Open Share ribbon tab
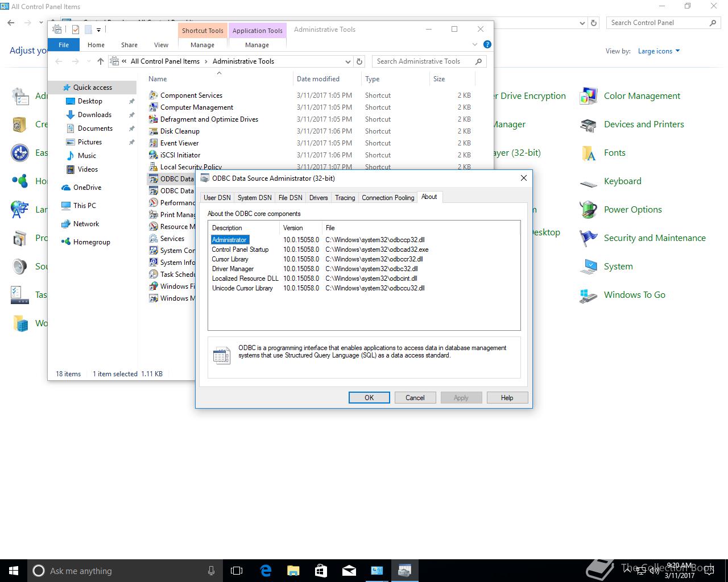This screenshot has width=728, height=582. 129,45
